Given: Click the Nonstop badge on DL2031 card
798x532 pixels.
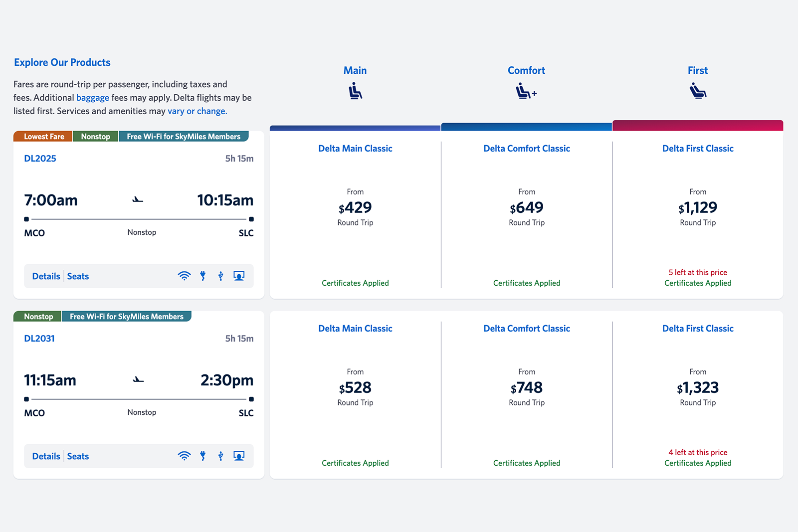Looking at the screenshot, I should point(38,317).
